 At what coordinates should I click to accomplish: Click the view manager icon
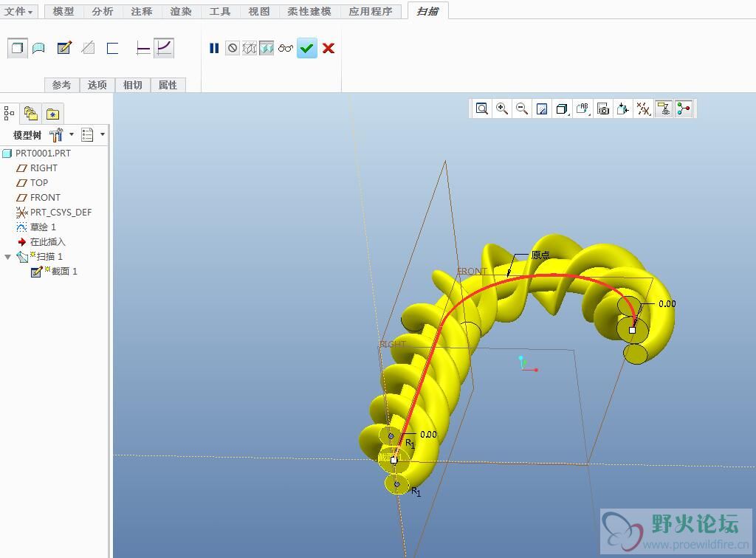[623, 109]
